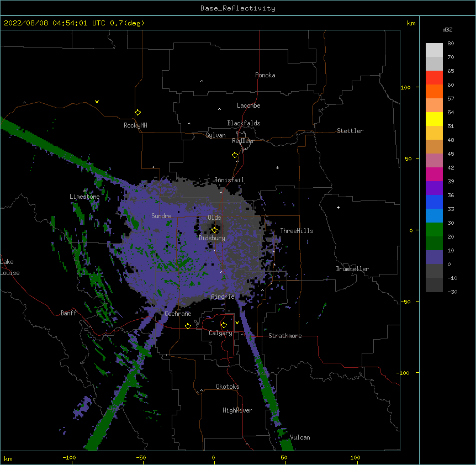This screenshot has width=476, height=465.
Task: Click the Cochrane town label
Action: [x=178, y=314]
